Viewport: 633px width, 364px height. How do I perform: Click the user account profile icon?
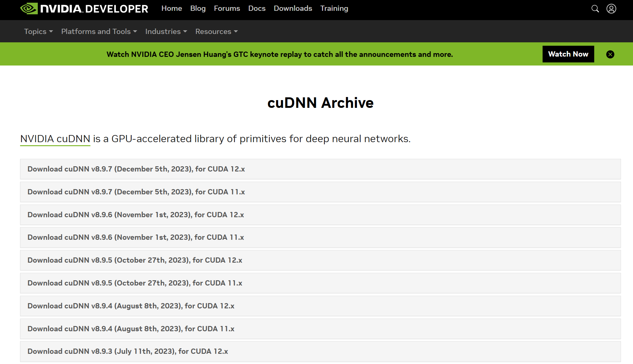[611, 9]
